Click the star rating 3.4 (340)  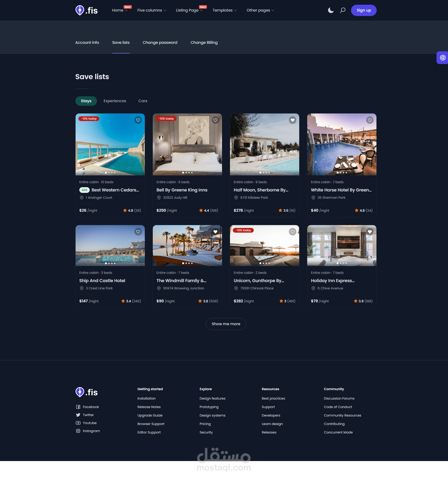131,301
